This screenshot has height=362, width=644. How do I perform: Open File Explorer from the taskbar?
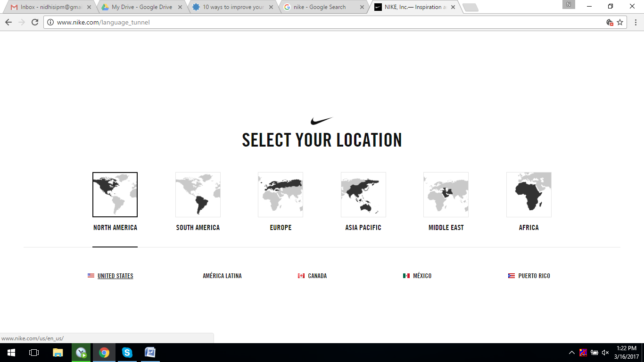point(58,353)
